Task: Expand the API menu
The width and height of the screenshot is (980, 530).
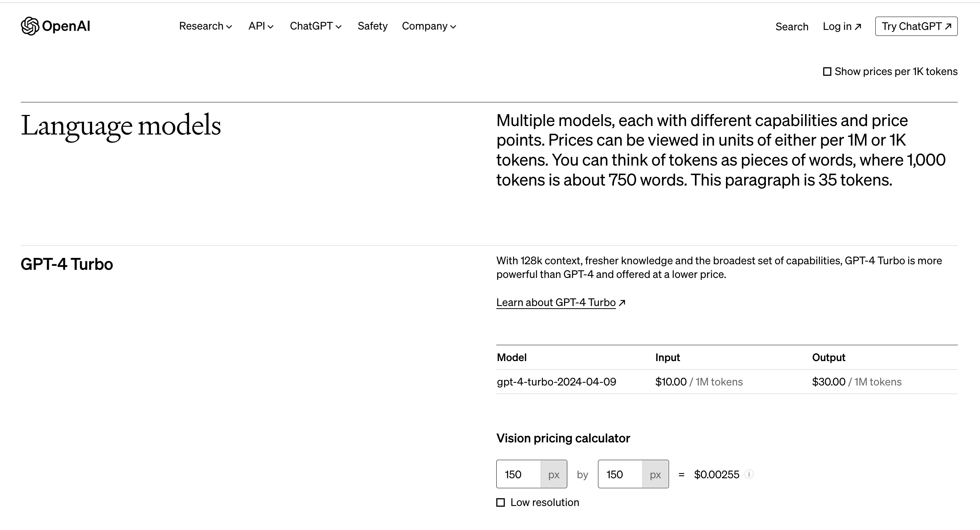Action: [261, 26]
